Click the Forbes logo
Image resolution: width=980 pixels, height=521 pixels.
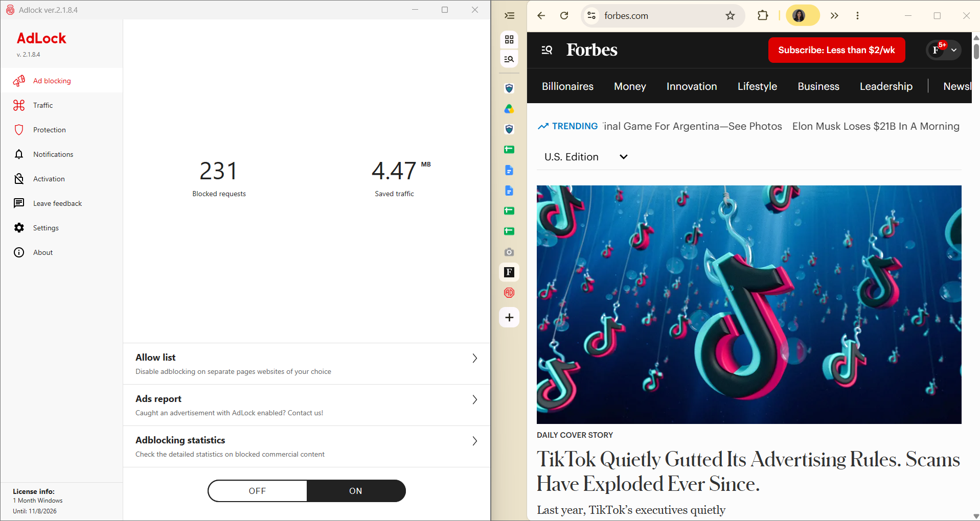[592, 50]
